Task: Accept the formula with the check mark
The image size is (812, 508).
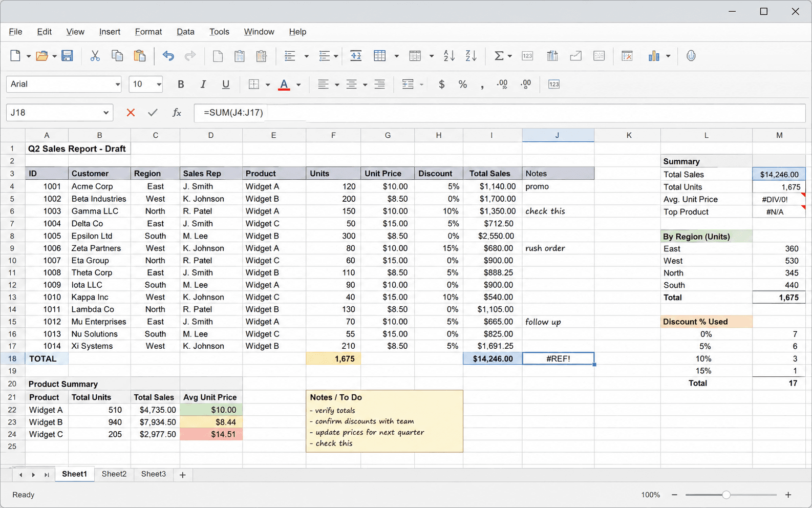Action: point(153,113)
